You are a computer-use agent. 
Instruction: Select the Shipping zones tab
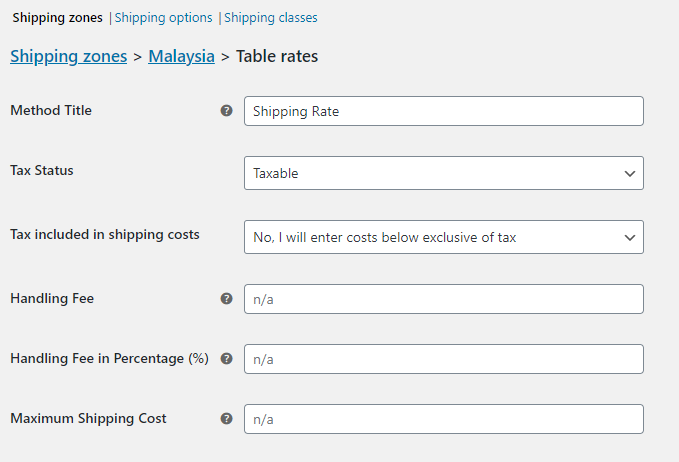[57, 18]
